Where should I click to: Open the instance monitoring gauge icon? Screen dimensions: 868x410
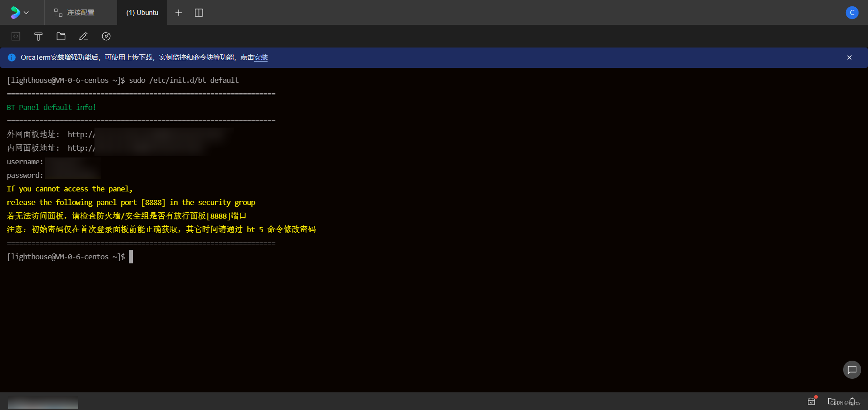(106, 36)
